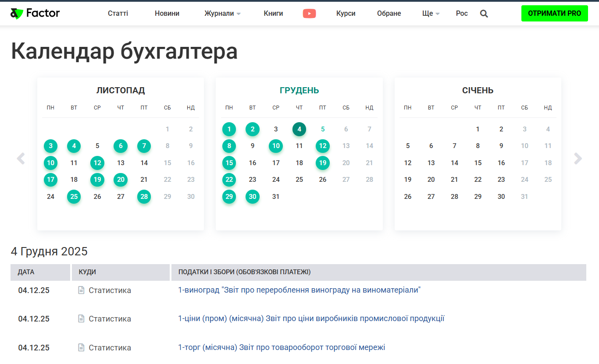Open the Статті menu item
Viewport: 599px width, 364px height.
118,14
